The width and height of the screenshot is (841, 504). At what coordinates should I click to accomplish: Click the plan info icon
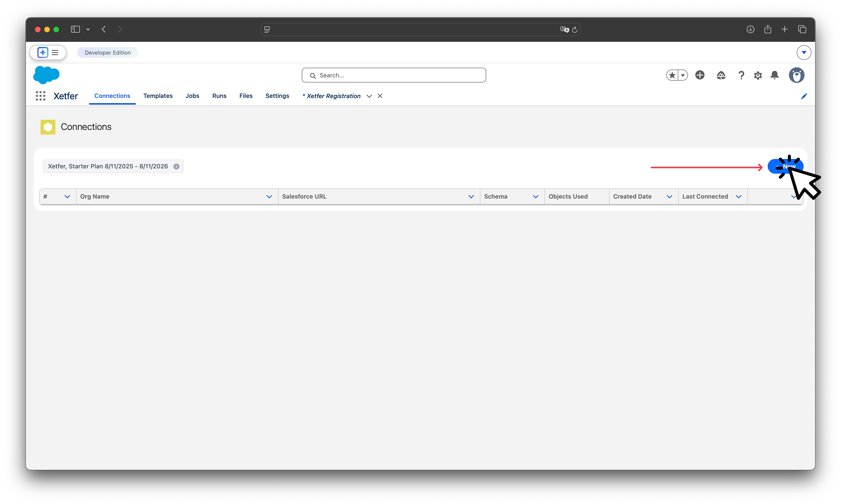176,166
